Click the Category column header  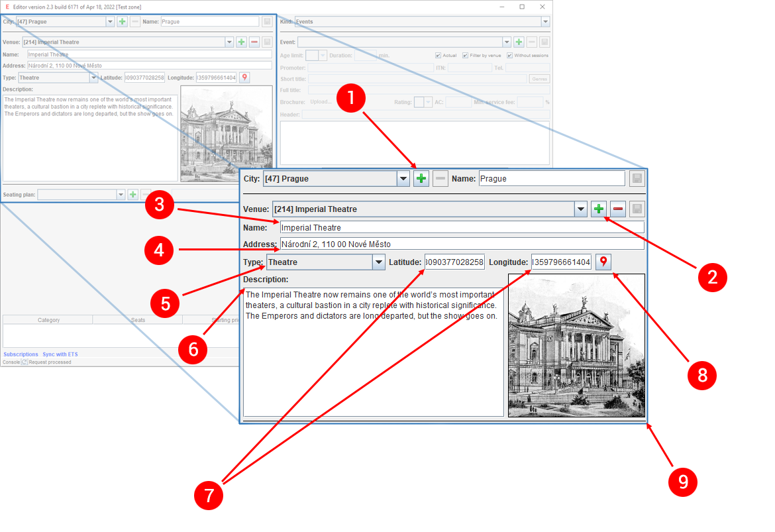coord(48,320)
